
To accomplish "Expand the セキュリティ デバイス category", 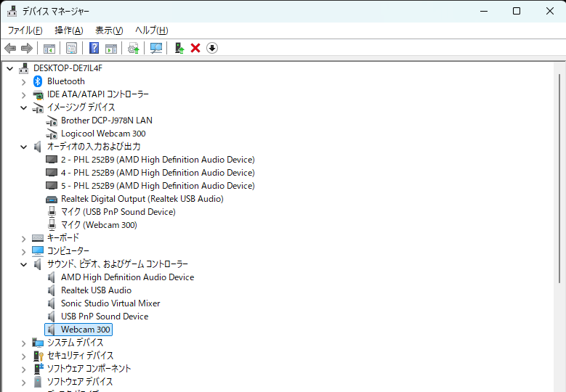I will pos(24,356).
